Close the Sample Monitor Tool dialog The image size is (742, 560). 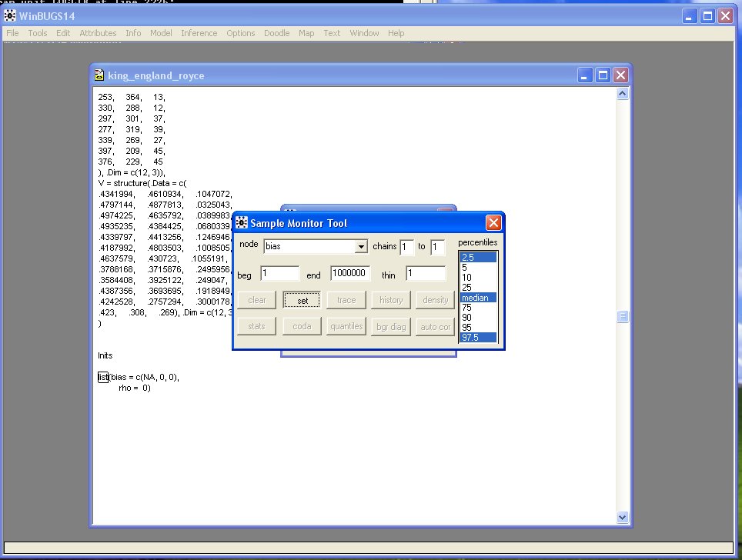point(493,223)
